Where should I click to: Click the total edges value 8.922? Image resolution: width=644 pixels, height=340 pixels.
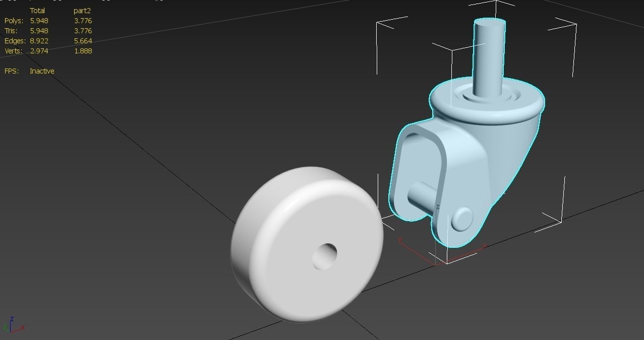pyautogui.click(x=39, y=41)
